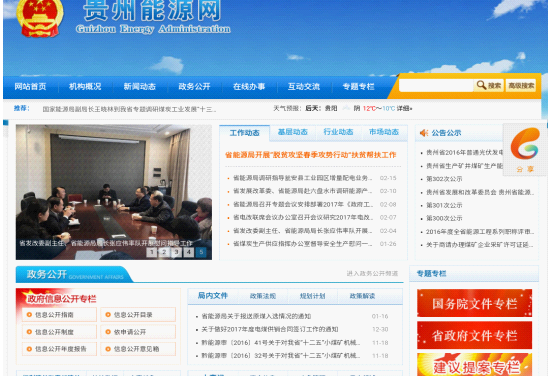Click the national emblem logo
549x377 pixels.
[39, 18]
